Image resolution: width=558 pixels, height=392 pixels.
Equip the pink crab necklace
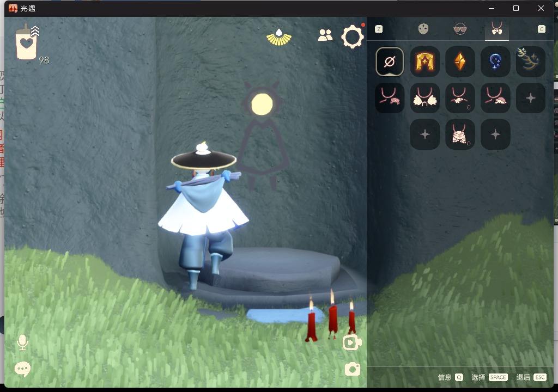389,98
